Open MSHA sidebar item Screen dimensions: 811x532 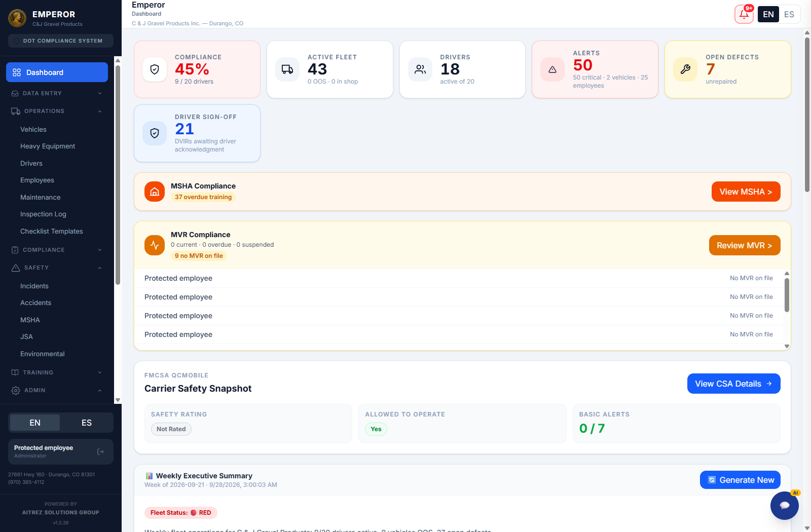(30, 320)
